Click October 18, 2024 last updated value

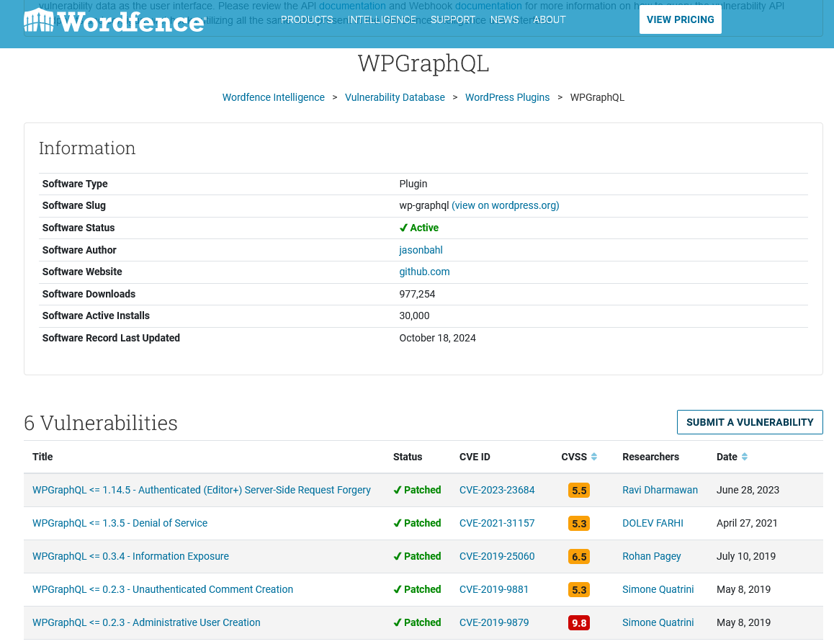[437, 339]
